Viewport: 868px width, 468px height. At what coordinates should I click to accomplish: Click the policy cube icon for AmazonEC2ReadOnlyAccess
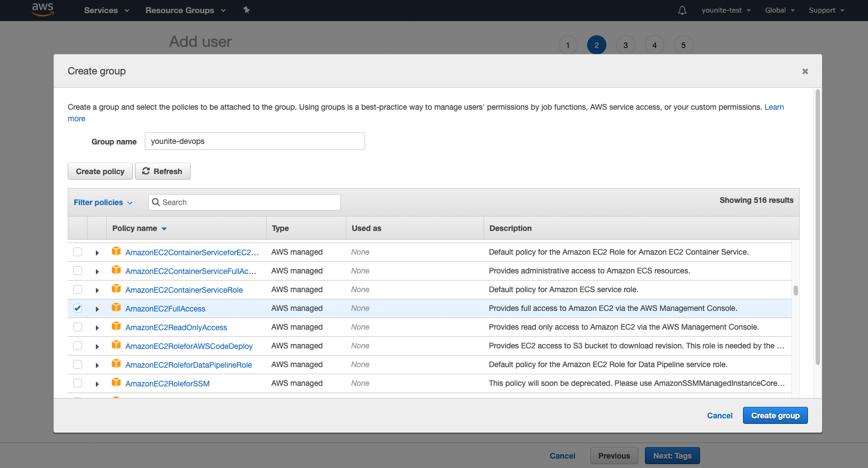(x=116, y=326)
